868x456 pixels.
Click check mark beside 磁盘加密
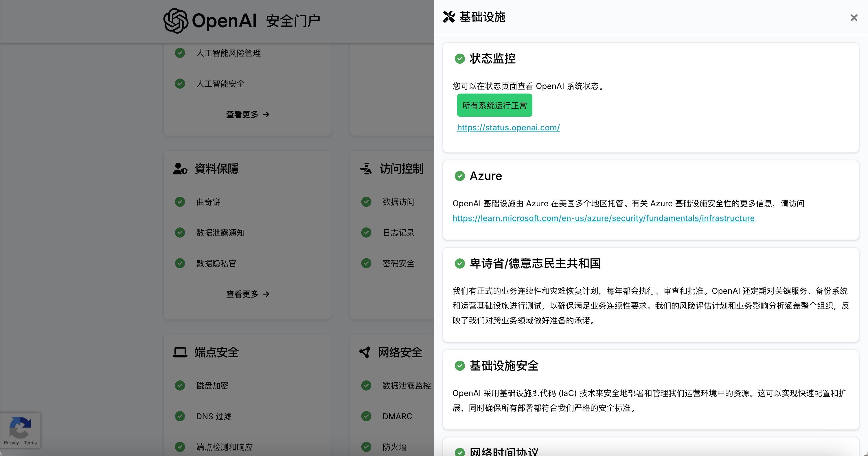(x=180, y=386)
